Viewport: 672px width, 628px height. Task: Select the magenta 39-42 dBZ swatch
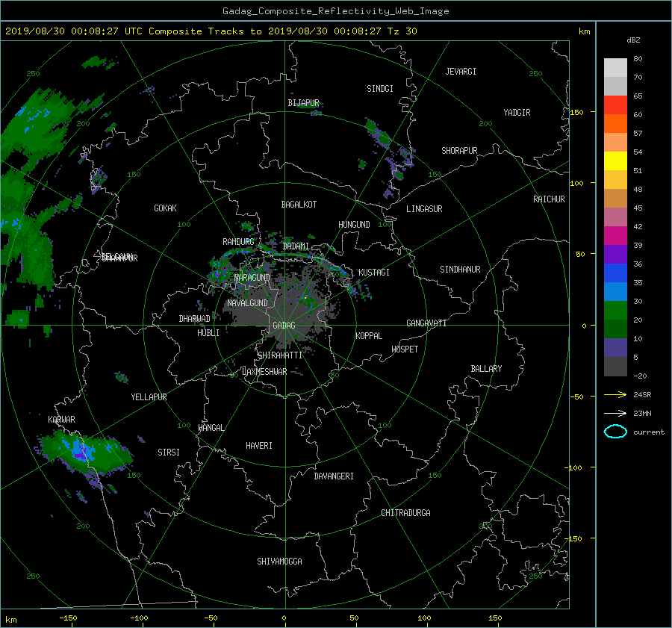[x=615, y=236]
